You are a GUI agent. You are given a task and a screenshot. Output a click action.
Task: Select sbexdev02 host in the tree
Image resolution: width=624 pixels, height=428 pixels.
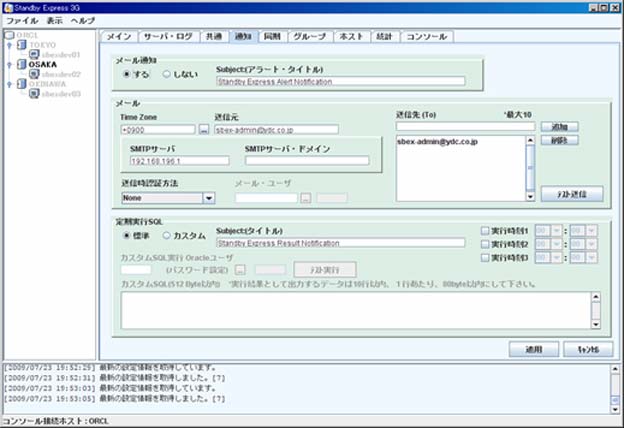click(x=61, y=74)
